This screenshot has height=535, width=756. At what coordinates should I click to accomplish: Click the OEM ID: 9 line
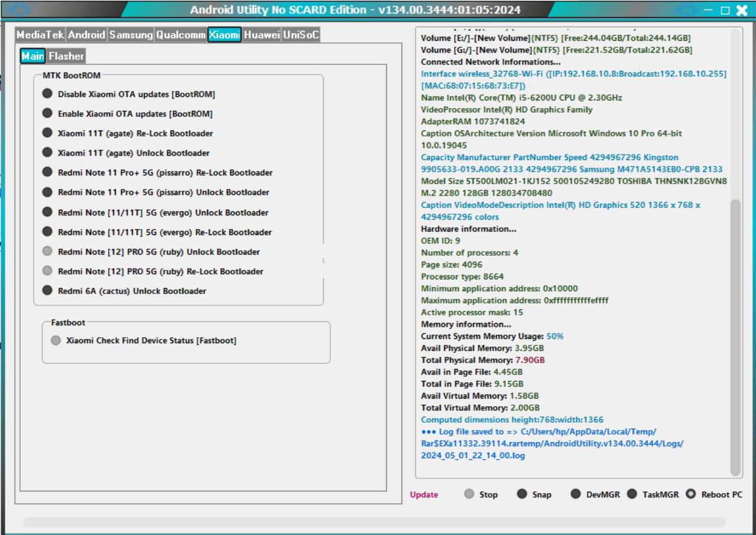(440, 240)
